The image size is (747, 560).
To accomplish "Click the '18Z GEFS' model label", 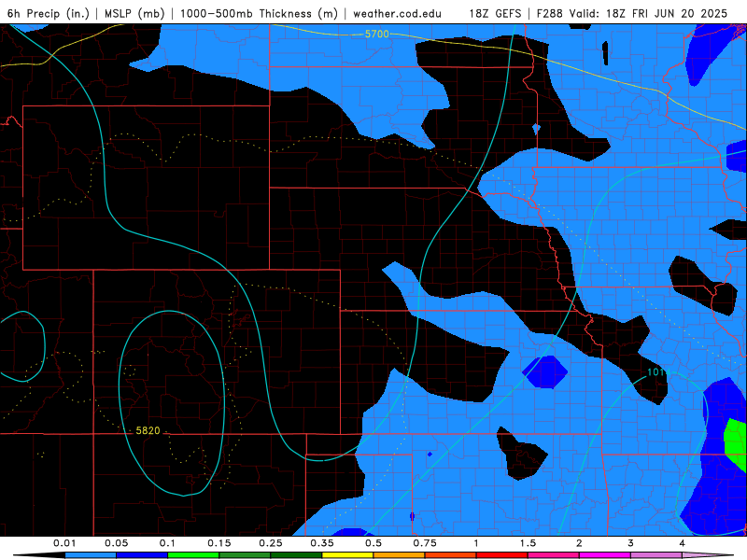I will pyautogui.click(x=495, y=13).
